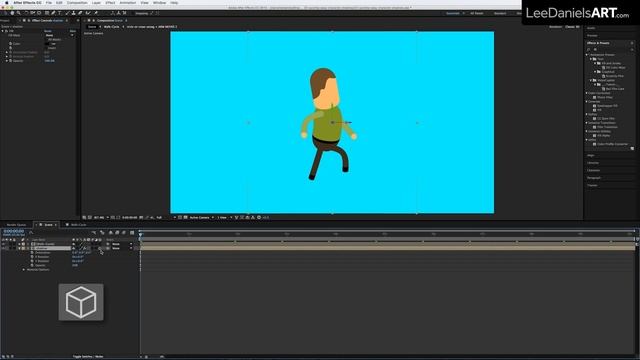Select the Type tool

point(60,13)
